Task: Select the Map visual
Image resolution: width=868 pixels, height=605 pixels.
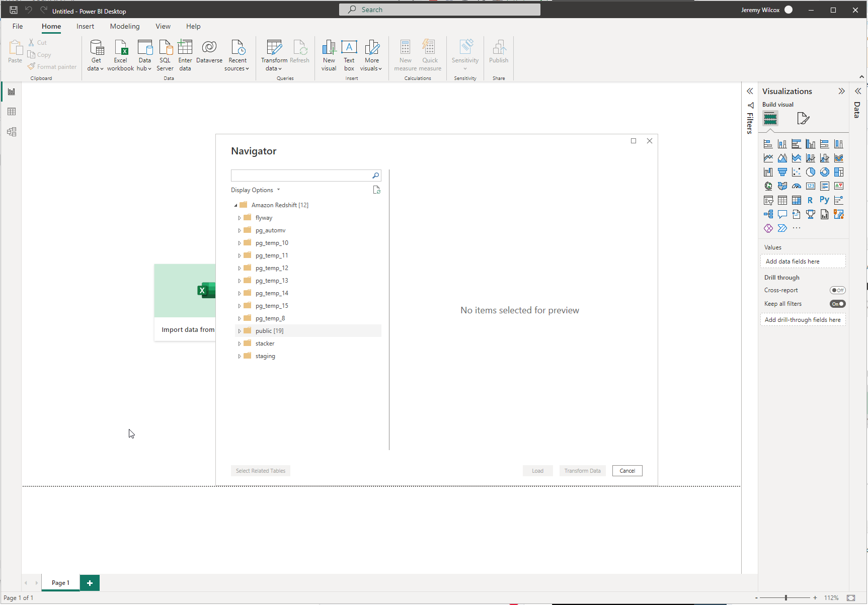Action: (x=768, y=186)
